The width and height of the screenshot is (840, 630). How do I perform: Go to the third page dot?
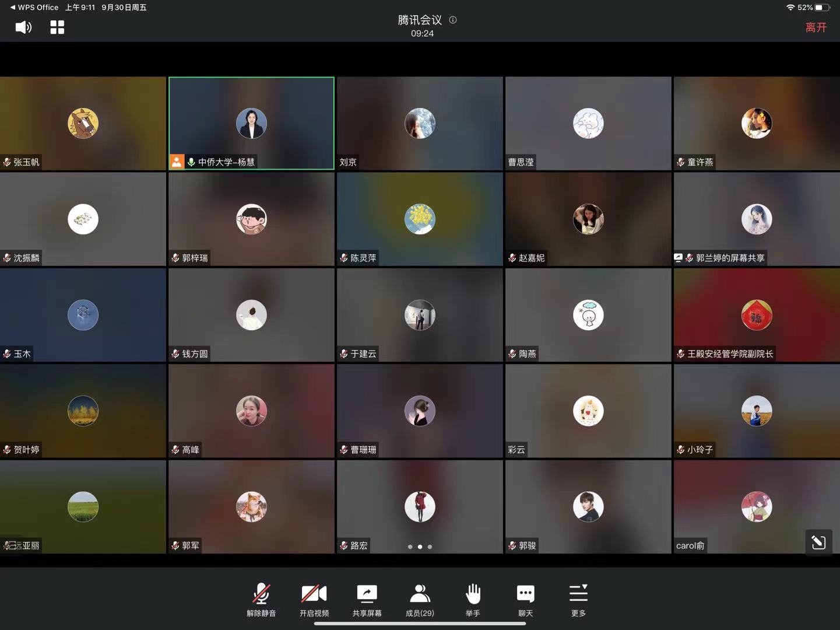pos(430,547)
